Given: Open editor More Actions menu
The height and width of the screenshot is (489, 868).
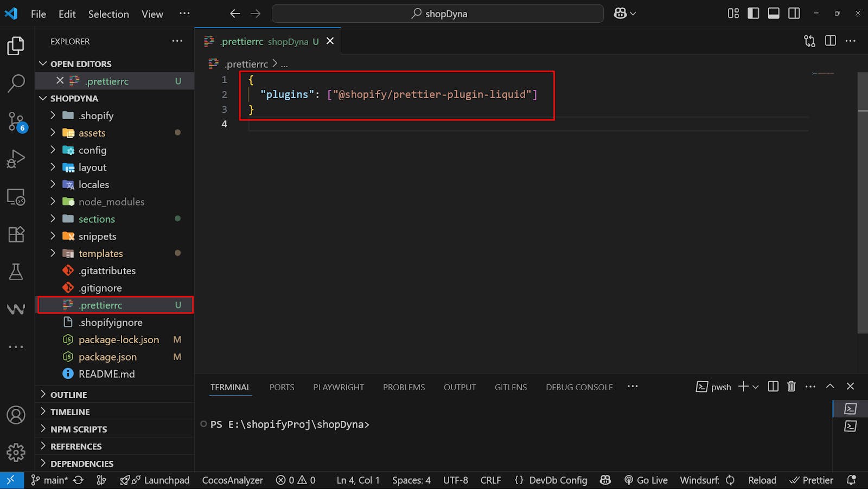Looking at the screenshot, I should pos(851,41).
